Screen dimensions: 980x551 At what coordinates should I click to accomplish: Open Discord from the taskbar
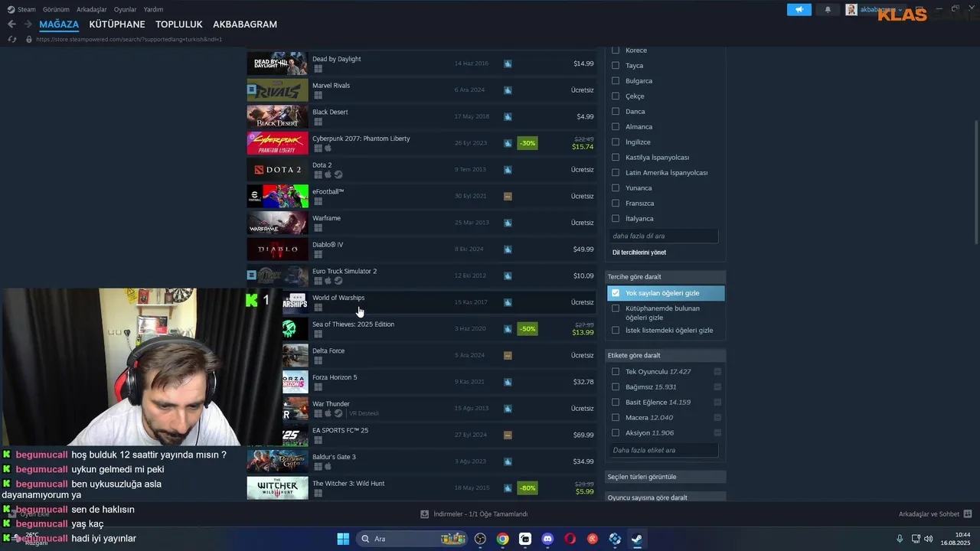click(547, 539)
